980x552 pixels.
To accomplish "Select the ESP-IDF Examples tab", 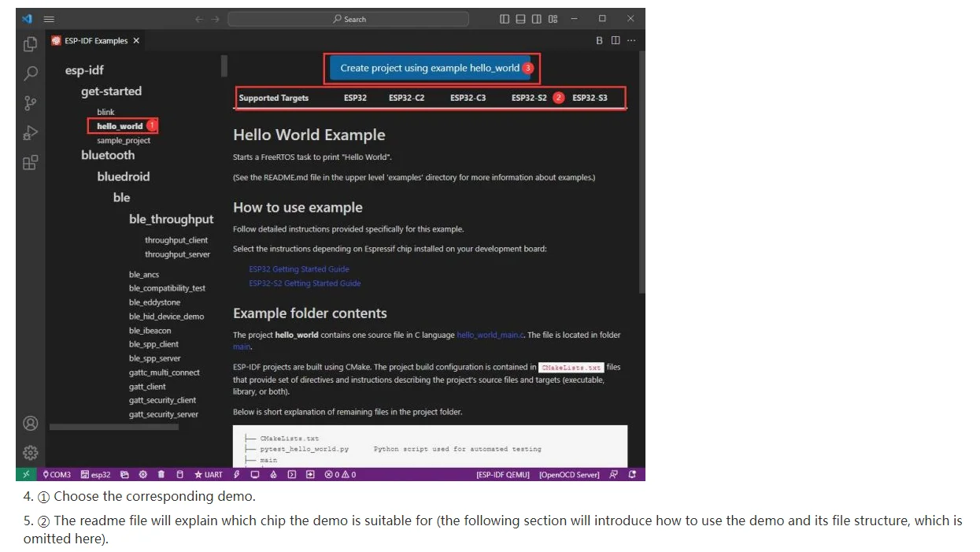I will coord(95,41).
